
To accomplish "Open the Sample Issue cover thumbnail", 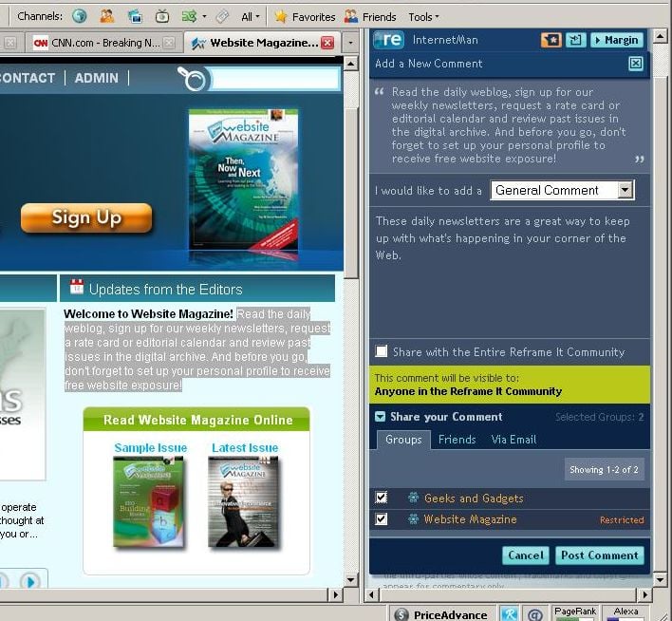I will pyautogui.click(x=149, y=501).
